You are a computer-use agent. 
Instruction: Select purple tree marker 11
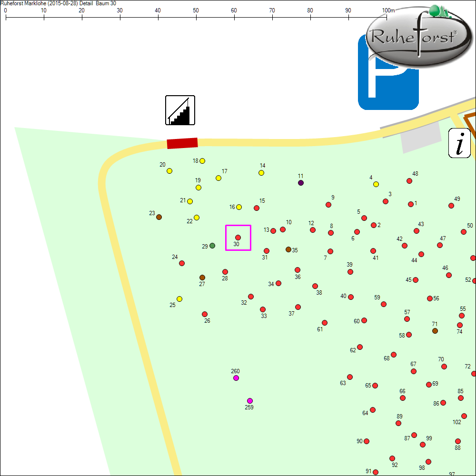(x=300, y=183)
